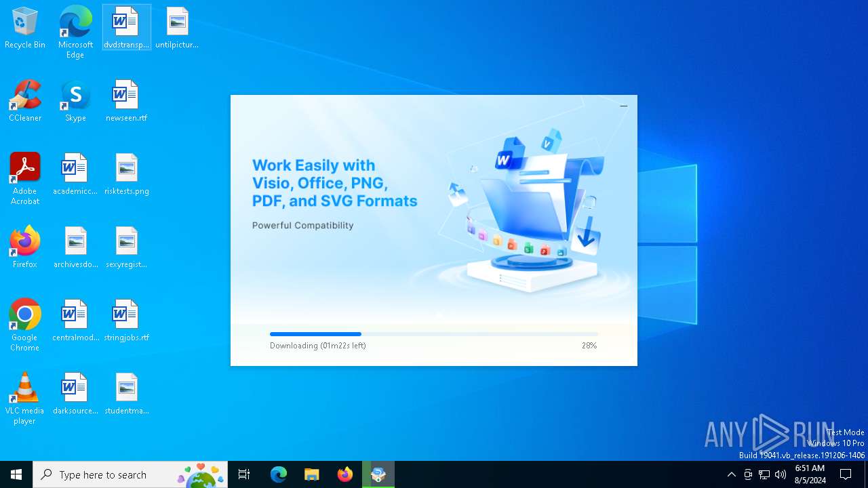Open Task View from the taskbar
This screenshot has width=868, height=488.
(244, 474)
